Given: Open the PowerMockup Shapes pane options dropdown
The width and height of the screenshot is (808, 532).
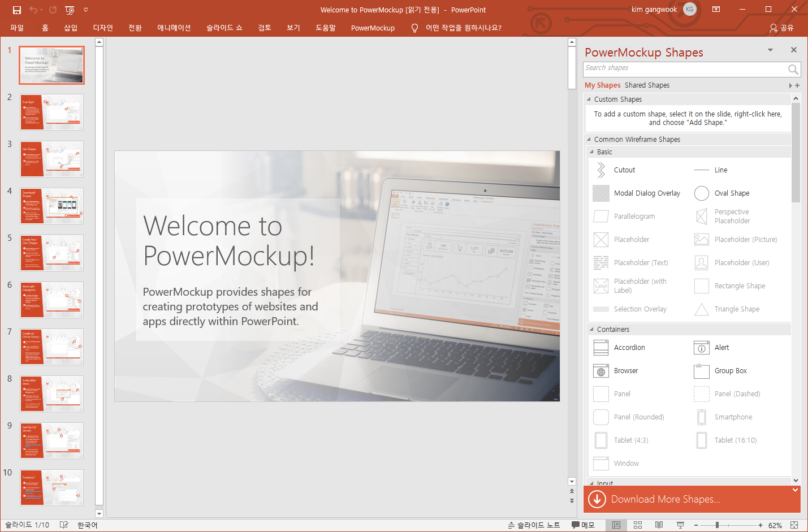Looking at the screenshot, I should point(770,50).
